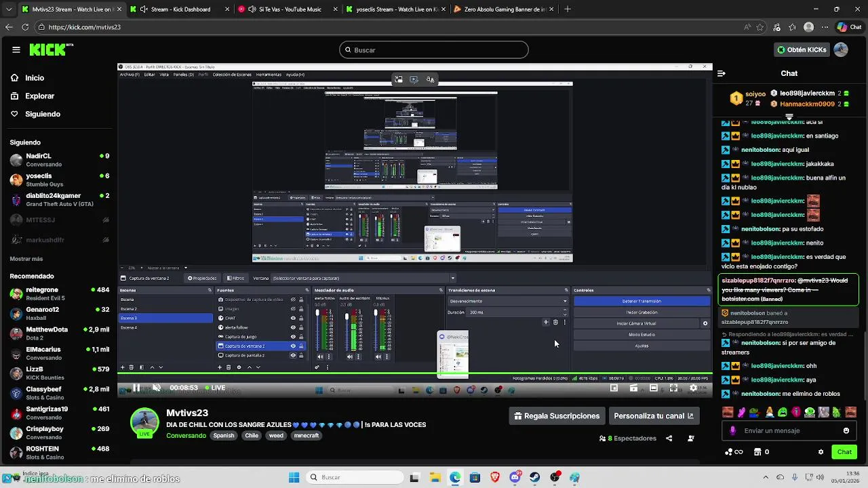Click the KICKs balance infinity icon
Screen dimensions: 868x488
click(738, 452)
